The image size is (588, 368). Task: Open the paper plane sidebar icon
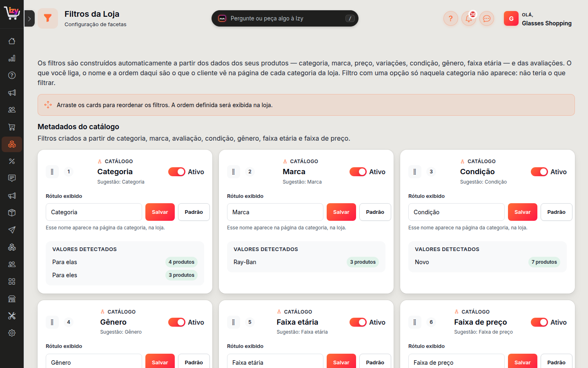coord(12,230)
